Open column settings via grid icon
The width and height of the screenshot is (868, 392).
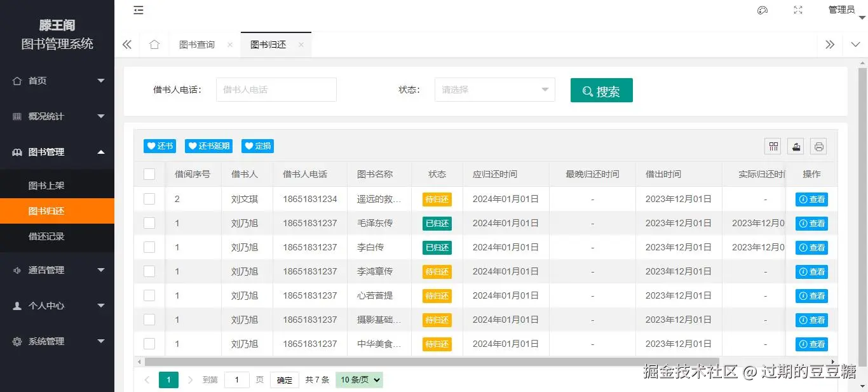[x=773, y=146]
